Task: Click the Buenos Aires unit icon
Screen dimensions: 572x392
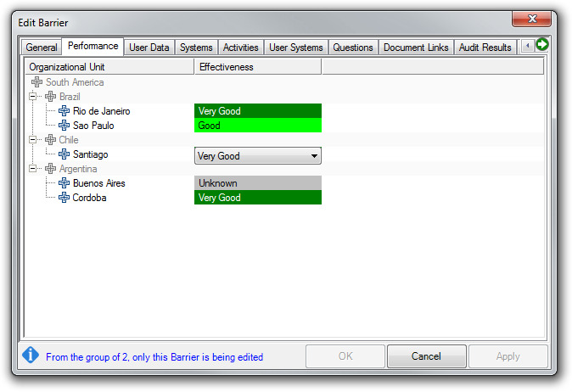Action: pos(64,183)
